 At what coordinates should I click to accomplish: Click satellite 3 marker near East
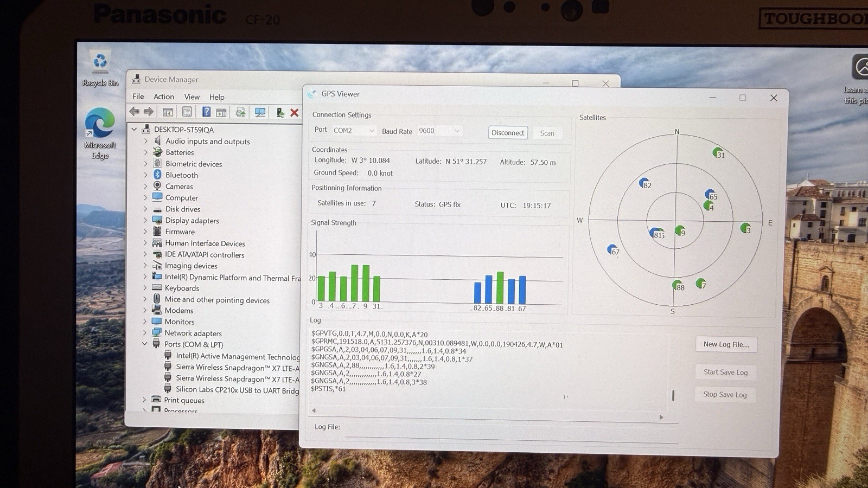[746, 228]
